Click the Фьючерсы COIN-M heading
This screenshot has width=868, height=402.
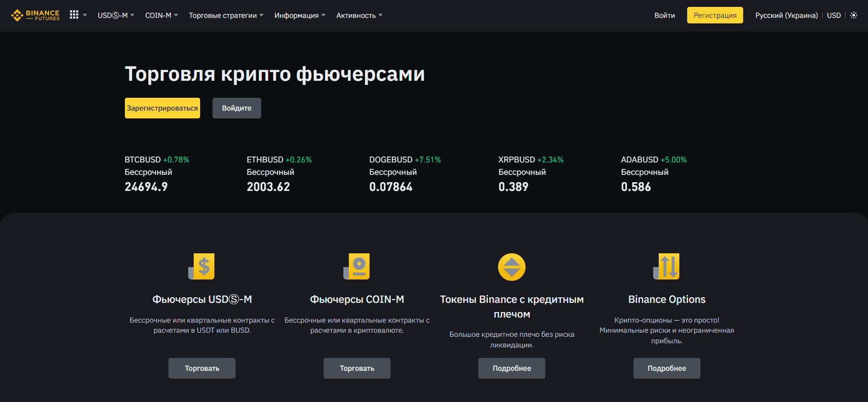point(357,299)
